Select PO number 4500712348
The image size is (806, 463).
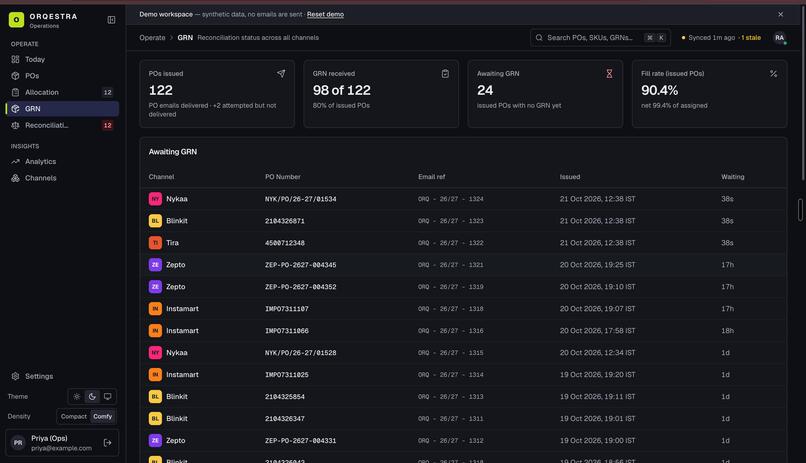(285, 243)
